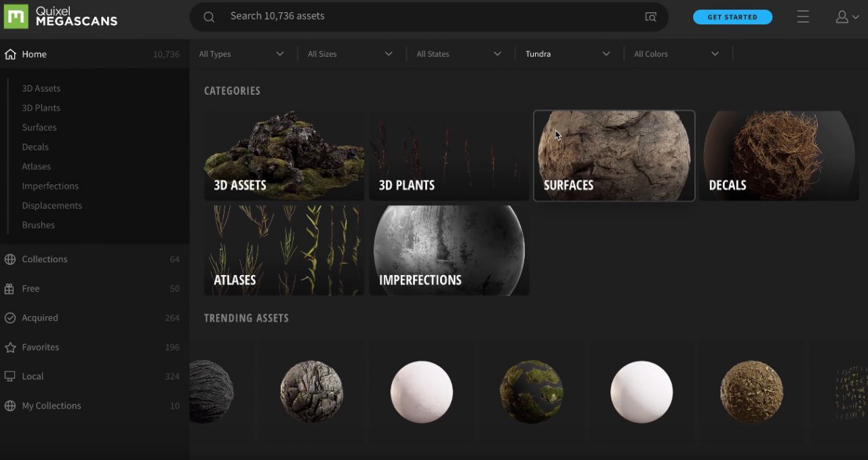Screen dimensions: 868x460
Task: Select Surfaces in the sidebar
Action: click(x=39, y=127)
